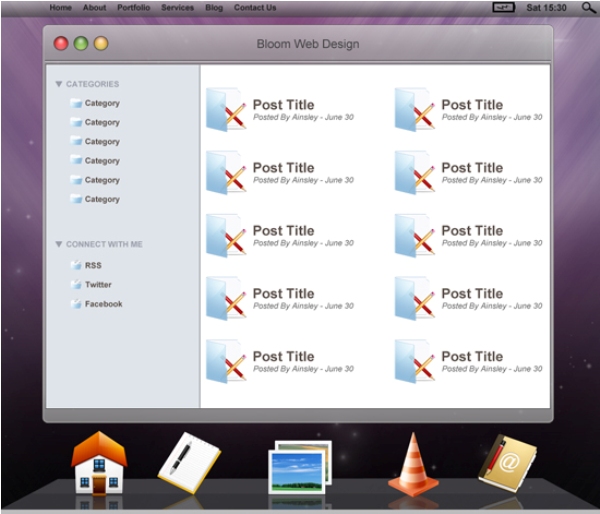Open the Portfolio menu item
The height and width of the screenshot is (514, 600).
(133, 7)
